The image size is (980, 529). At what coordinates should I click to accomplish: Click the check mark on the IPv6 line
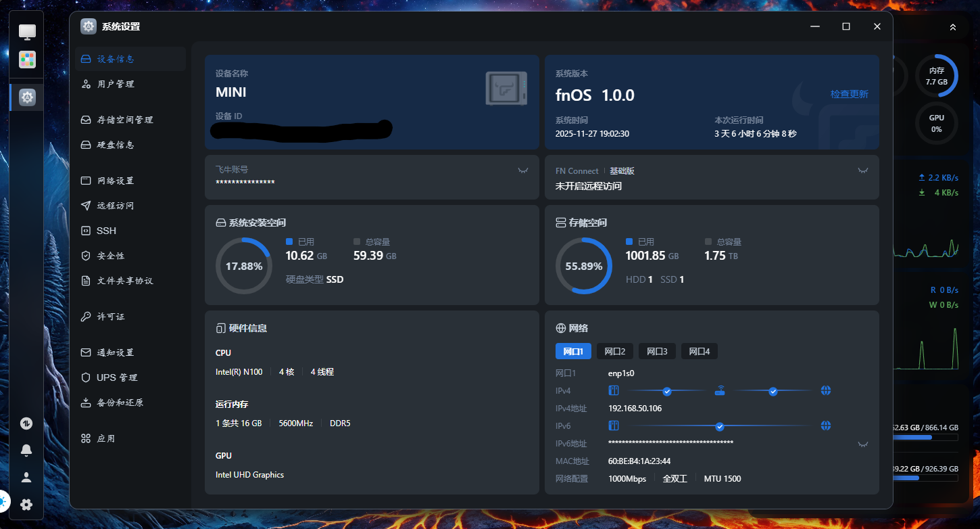pyautogui.click(x=720, y=426)
